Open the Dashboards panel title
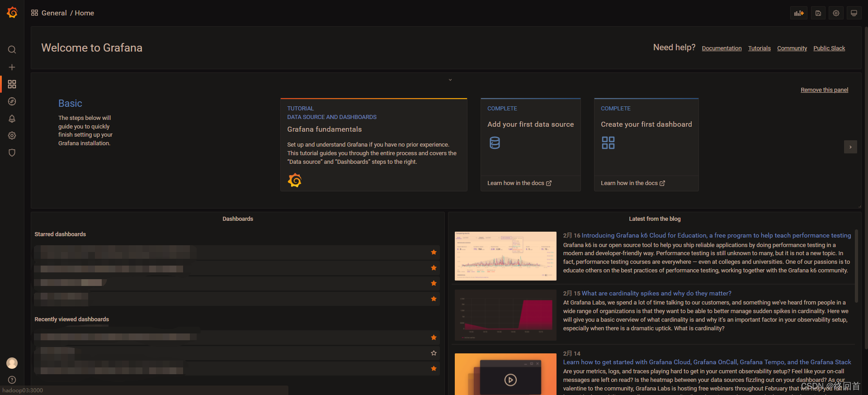Image resolution: width=868 pixels, height=395 pixels. [x=238, y=219]
